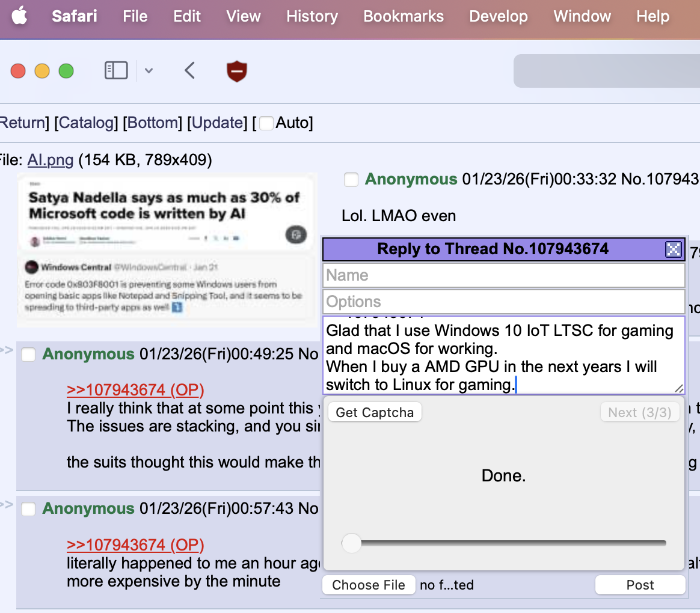700x613 pixels.
Task: Open the OP quote link in 00:57:43 reply
Action: tap(135, 544)
